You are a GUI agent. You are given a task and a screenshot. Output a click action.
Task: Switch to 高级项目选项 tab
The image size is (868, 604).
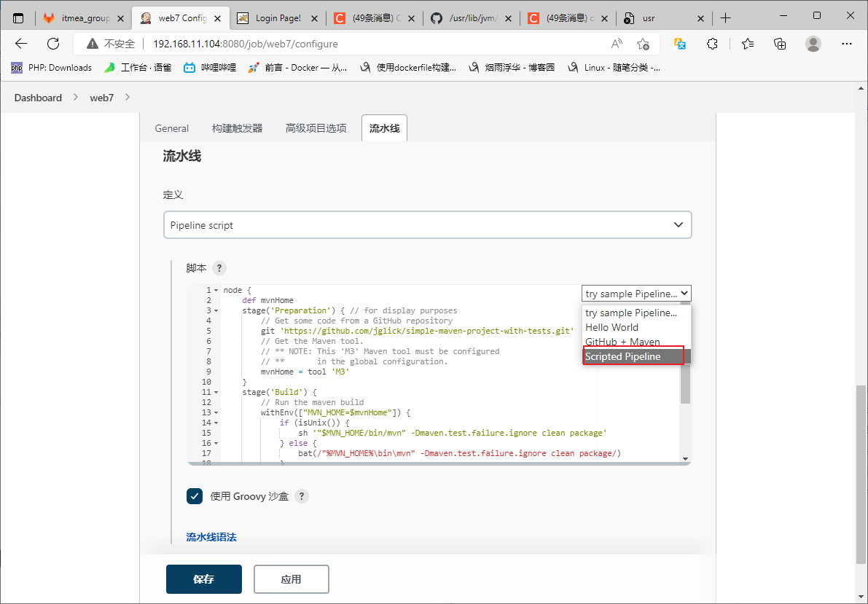(316, 128)
